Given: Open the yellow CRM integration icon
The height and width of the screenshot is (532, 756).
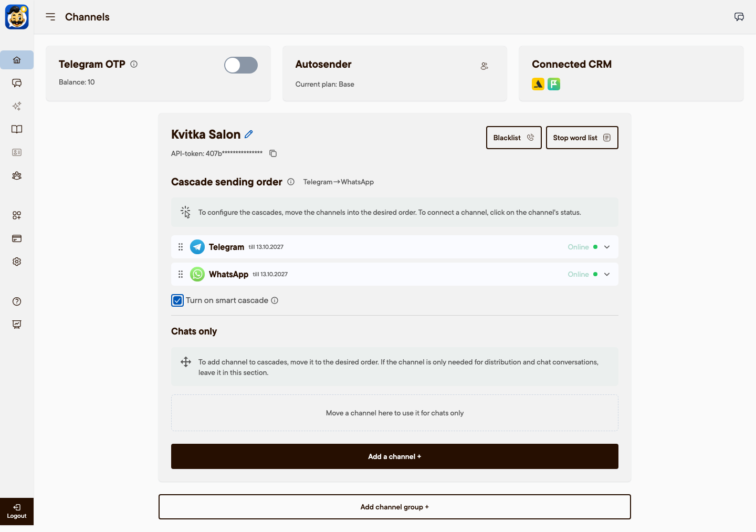Looking at the screenshot, I should tap(538, 84).
